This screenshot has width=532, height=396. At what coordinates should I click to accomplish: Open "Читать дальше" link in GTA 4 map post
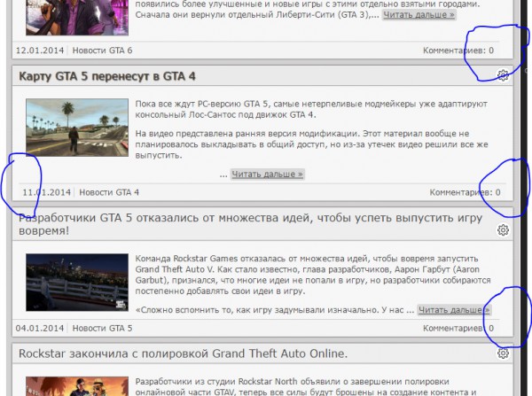(268, 174)
